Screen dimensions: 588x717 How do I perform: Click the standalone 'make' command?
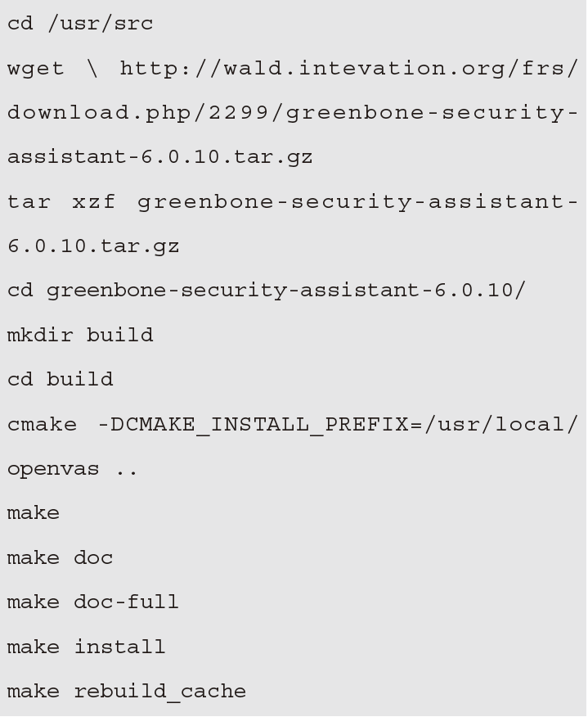click(34, 513)
